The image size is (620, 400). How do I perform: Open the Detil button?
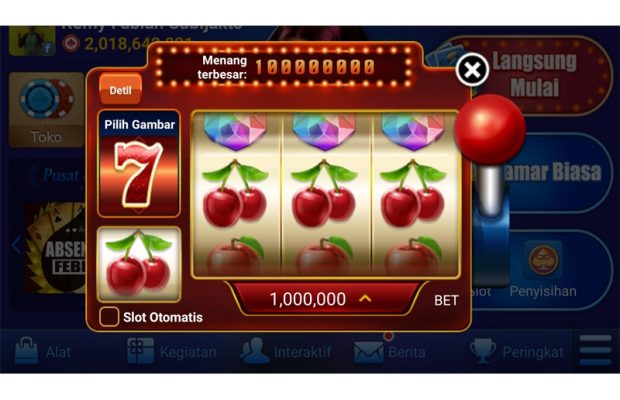(x=120, y=90)
